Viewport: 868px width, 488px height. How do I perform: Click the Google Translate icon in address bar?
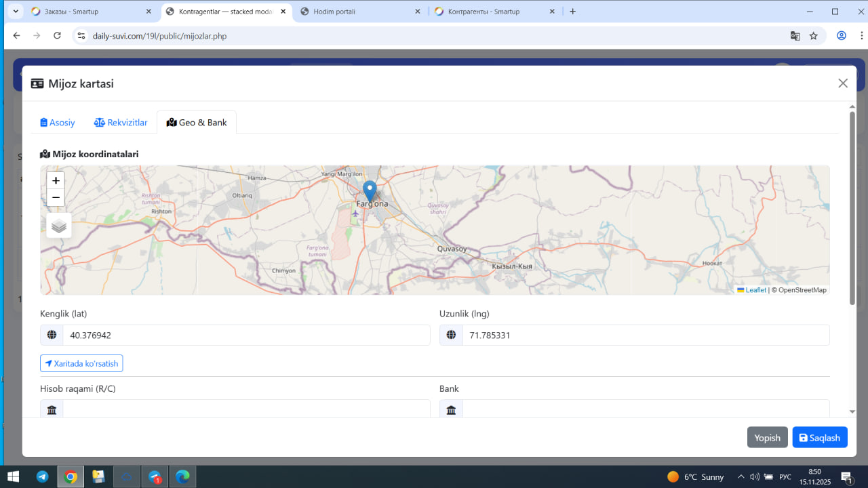pos(795,36)
